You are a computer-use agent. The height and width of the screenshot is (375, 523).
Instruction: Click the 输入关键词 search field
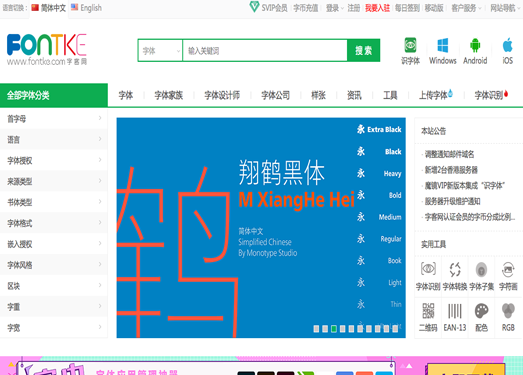click(265, 51)
